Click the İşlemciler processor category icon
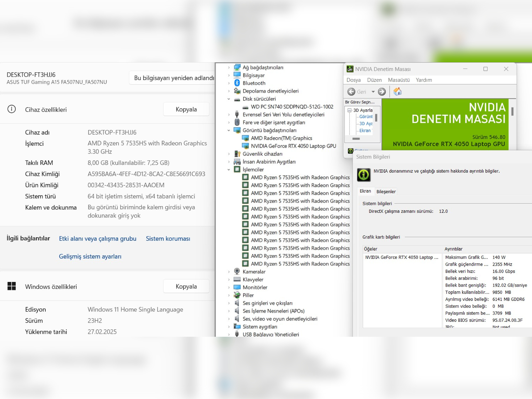The image size is (532, 399). tap(237, 169)
